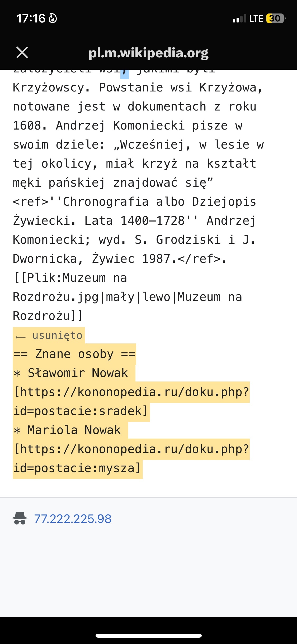This screenshot has width=297, height=644.
Task: Tap the LTE network indicator
Action: [x=256, y=19]
